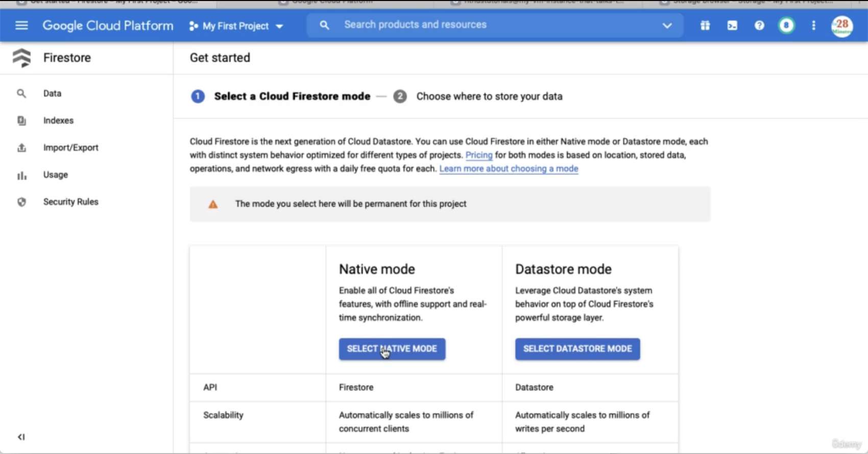
Task: Open the hamburger navigation menu
Action: point(21,26)
